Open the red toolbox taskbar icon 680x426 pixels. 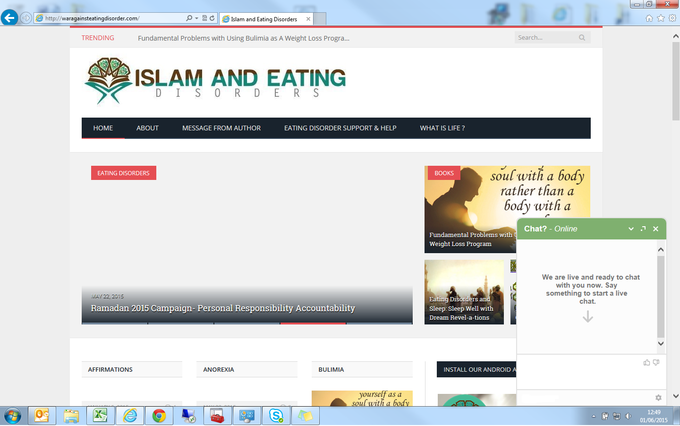[217, 416]
